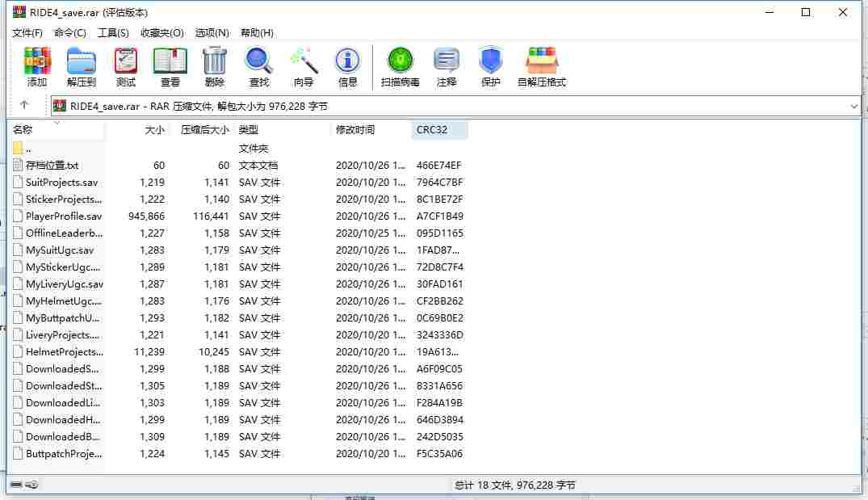The height and width of the screenshot is (500, 868).
Task: Run the Test (测试) archive tool
Action: (x=126, y=66)
